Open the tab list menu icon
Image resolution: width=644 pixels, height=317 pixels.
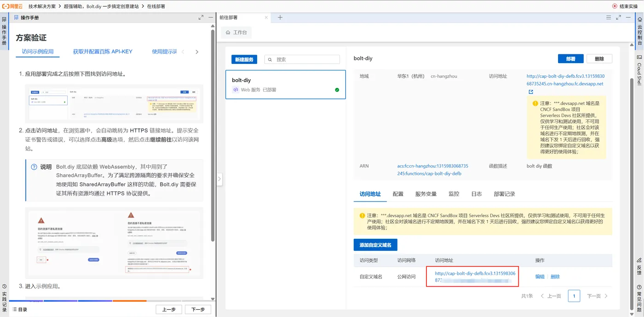pyautogui.click(x=609, y=17)
